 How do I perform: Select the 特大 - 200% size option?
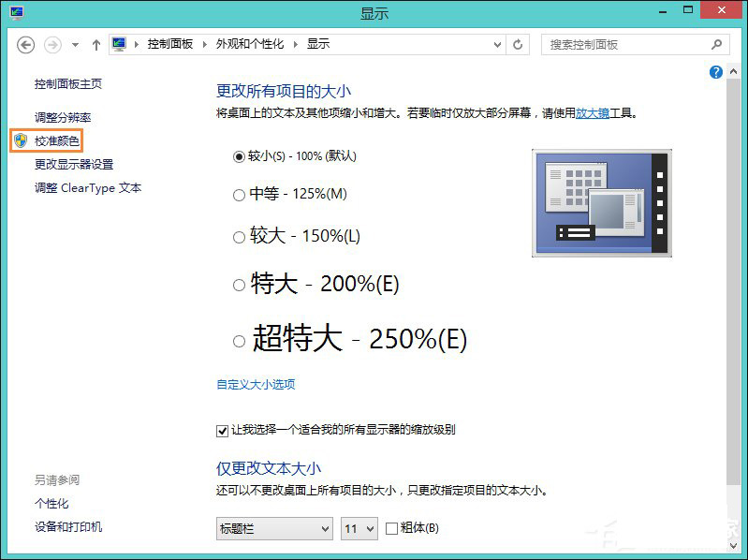239,285
